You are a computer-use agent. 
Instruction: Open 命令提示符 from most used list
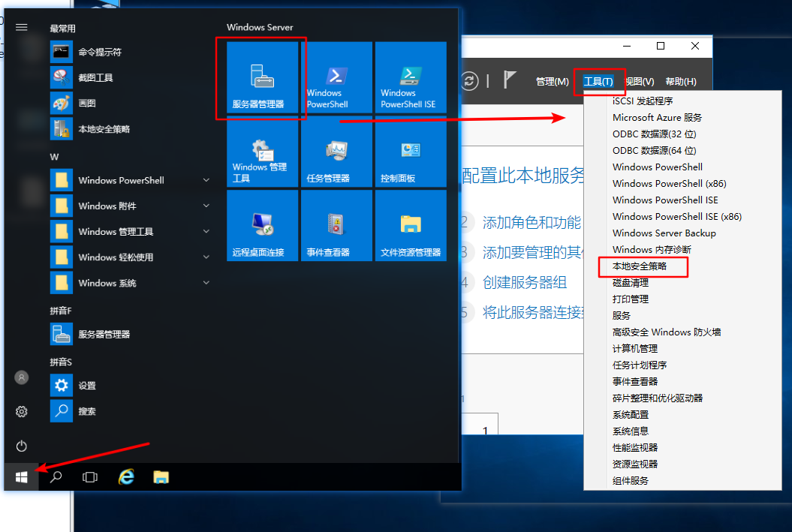[131, 52]
